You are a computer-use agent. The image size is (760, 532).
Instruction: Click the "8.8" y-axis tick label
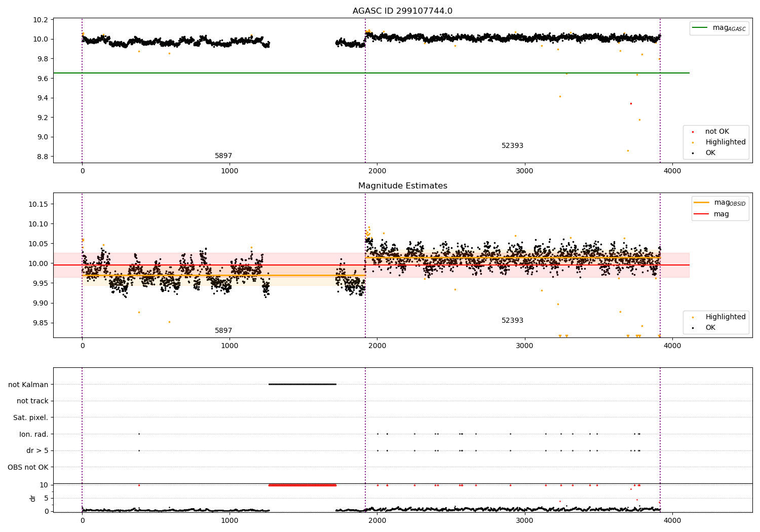(43, 157)
